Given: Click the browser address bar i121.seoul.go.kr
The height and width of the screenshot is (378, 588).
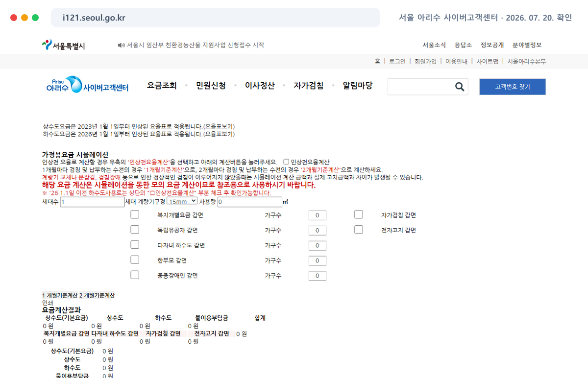Looking at the screenshot, I should click(216, 18).
